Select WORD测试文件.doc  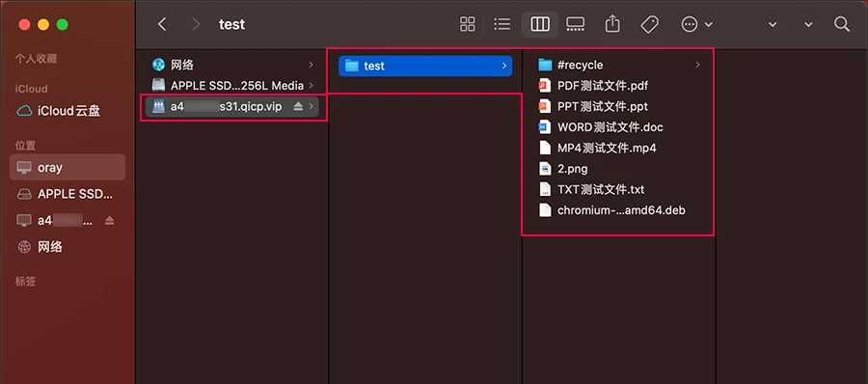[618, 127]
